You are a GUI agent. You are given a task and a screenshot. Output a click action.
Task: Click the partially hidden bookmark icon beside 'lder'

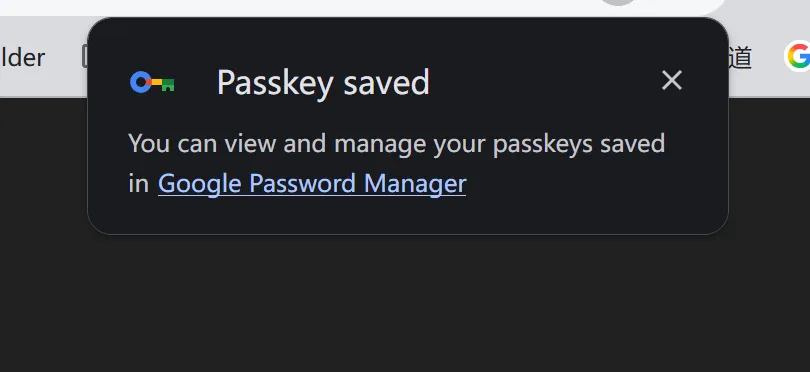[85, 57]
